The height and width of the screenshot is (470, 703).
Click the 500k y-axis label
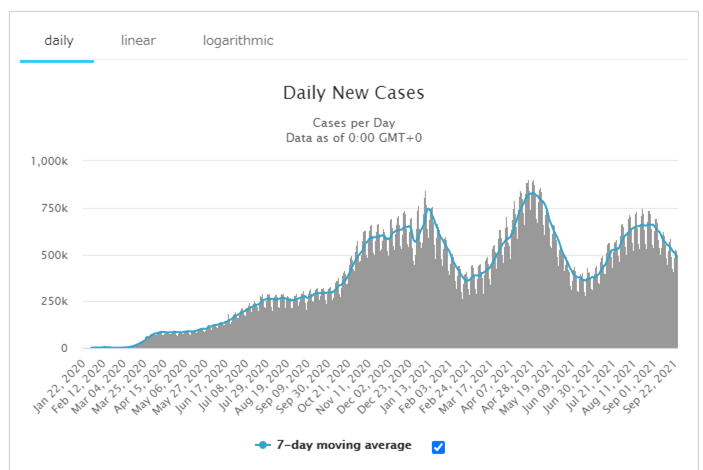(52, 255)
